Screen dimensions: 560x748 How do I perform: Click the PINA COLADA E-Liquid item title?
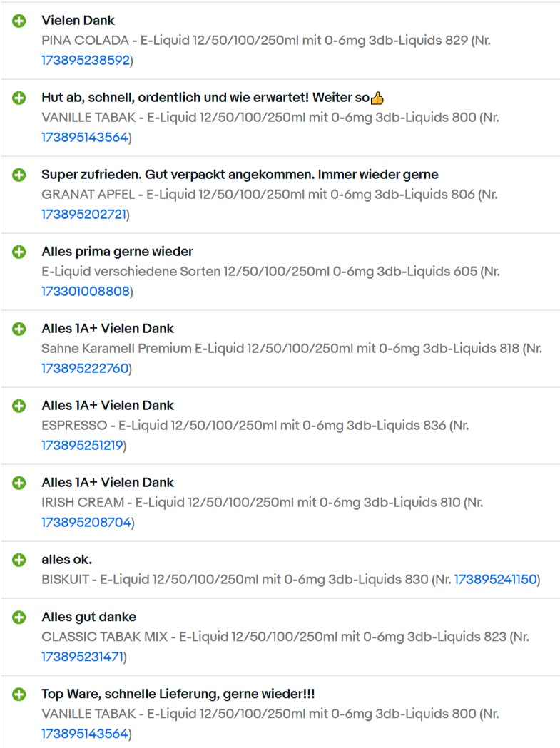pos(266,41)
